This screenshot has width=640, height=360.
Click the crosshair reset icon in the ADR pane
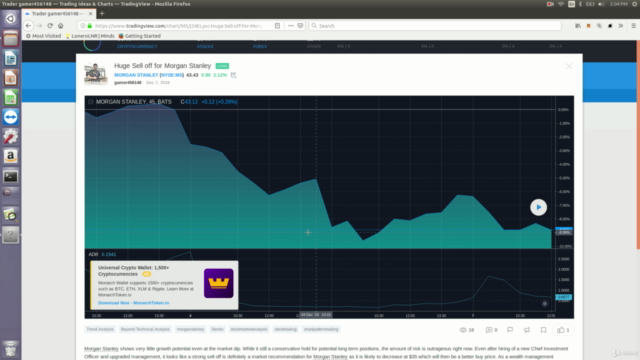544,303
